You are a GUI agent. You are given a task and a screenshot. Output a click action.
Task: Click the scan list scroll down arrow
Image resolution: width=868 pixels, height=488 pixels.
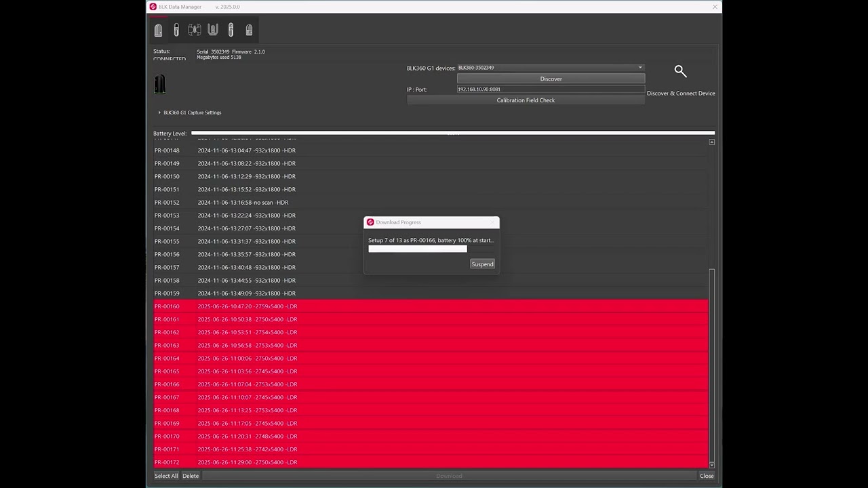(x=711, y=465)
